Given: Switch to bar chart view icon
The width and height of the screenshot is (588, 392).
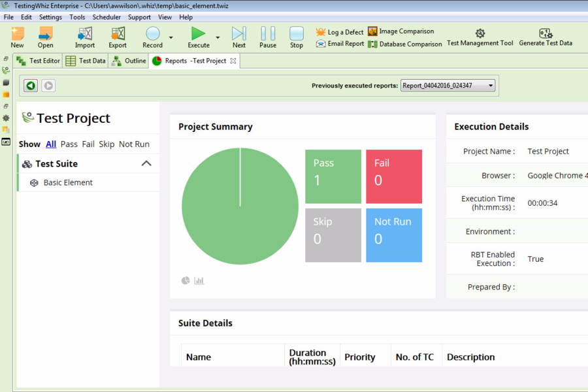Looking at the screenshot, I should [x=199, y=280].
